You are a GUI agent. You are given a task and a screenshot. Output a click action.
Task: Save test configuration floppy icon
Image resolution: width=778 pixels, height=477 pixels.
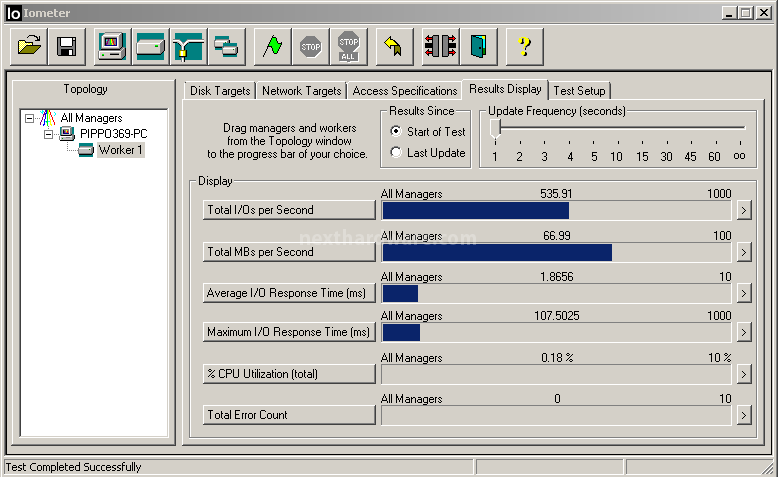66,47
